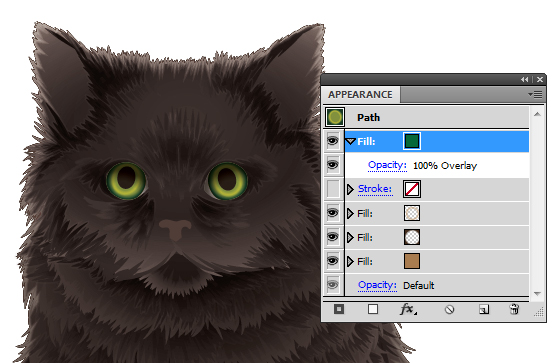
Task: Click the cat's right green eye
Action: click(x=227, y=180)
